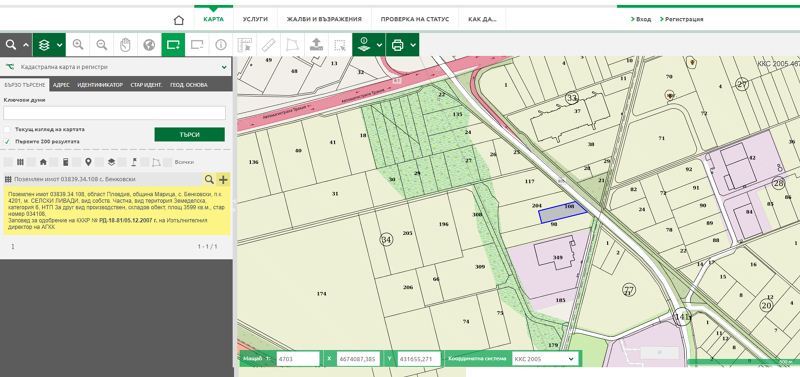Viewport: 800px width, 377px height.
Task: Open 'Кадастрална карта и регистри' dropdown
Action: pos(116,67)
